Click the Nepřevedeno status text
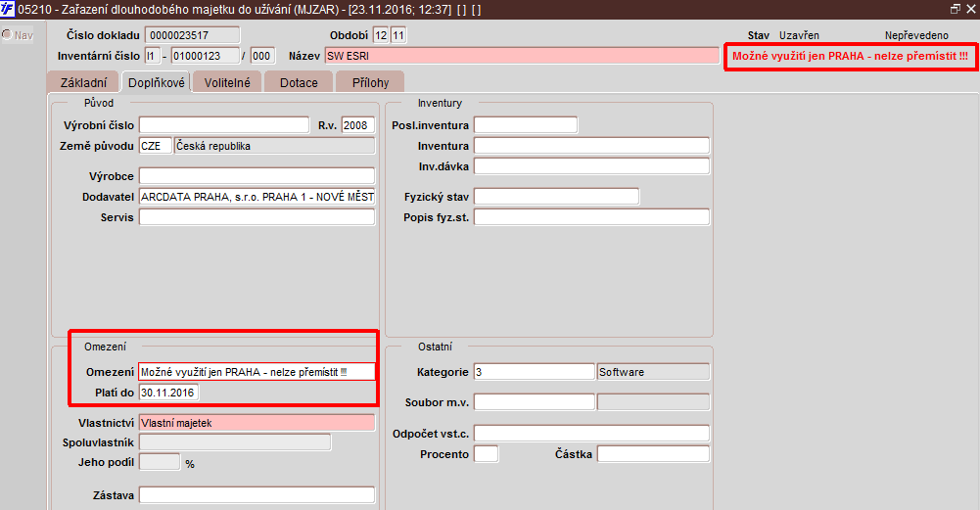The image size is (980, 510). coord(916,35)
